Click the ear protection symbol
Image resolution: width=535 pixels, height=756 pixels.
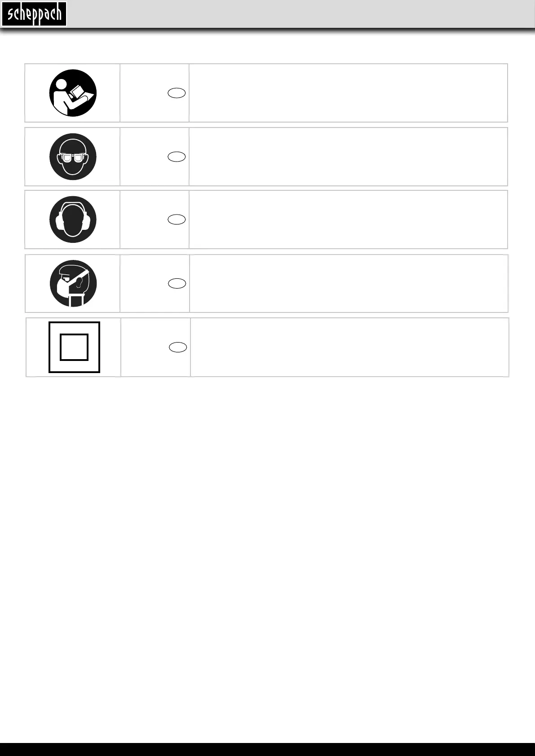(73, 220)
